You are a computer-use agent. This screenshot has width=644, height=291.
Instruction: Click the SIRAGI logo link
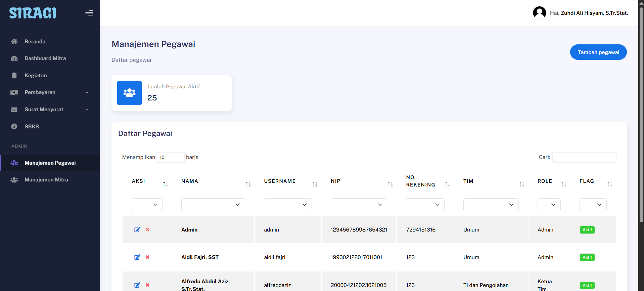33,13
